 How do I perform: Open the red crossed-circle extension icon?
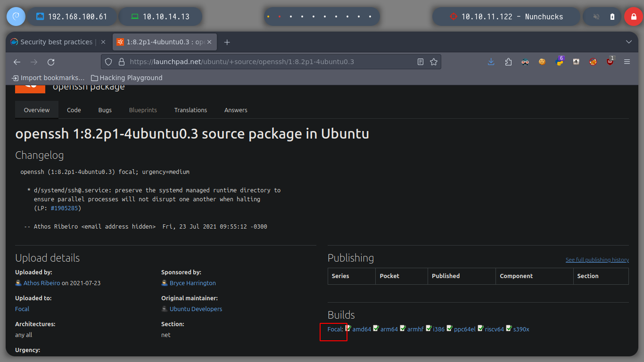[x=593, y=62]
